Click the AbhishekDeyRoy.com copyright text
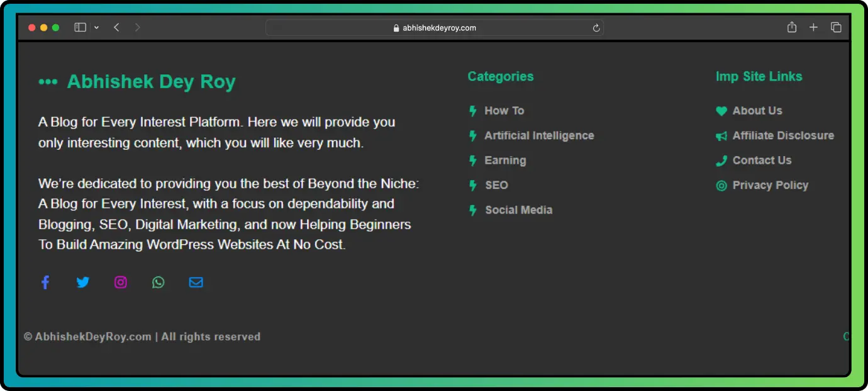This screenshot has height=391, width=868. (x=142, y=337)
